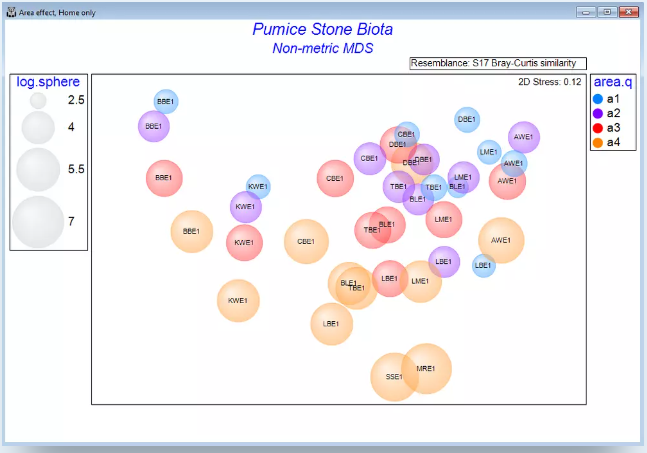Select the Pumice Stone Biota title
Viewport: 647px width, 453px height.
[322, 29]
